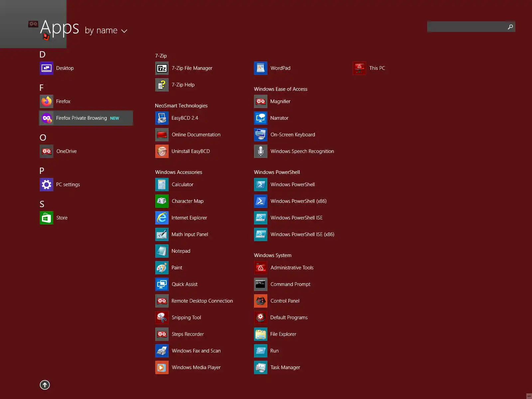Click Windows PowerShell (x86) entry
Viewport: 532px width, 399px height.
[294, 201]
